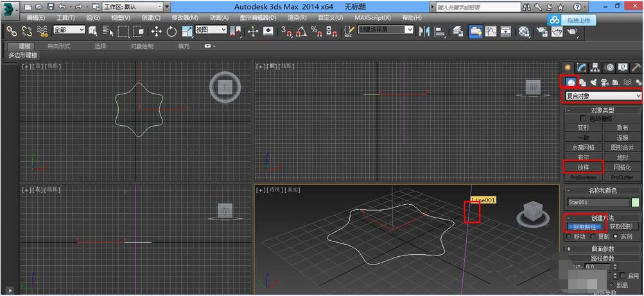Screen dimensions: 644x296
Task: Select the Rotate tool in toolbar
Action: 171,31
